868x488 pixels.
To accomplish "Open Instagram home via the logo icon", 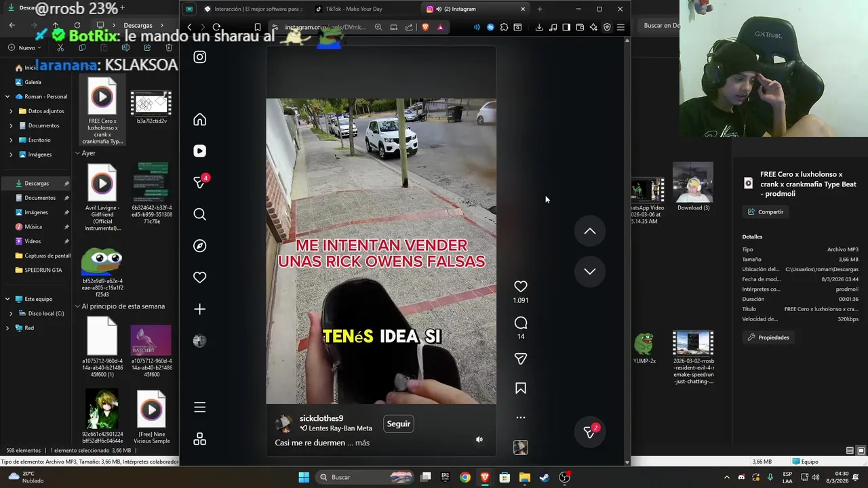I will click(x=199, y=57).
